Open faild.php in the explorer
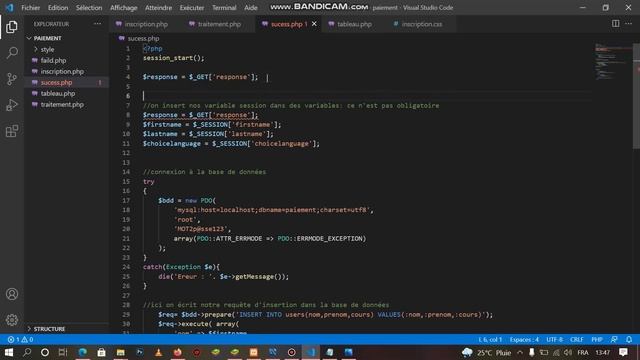The image size is (640, 360). point(53,60)
